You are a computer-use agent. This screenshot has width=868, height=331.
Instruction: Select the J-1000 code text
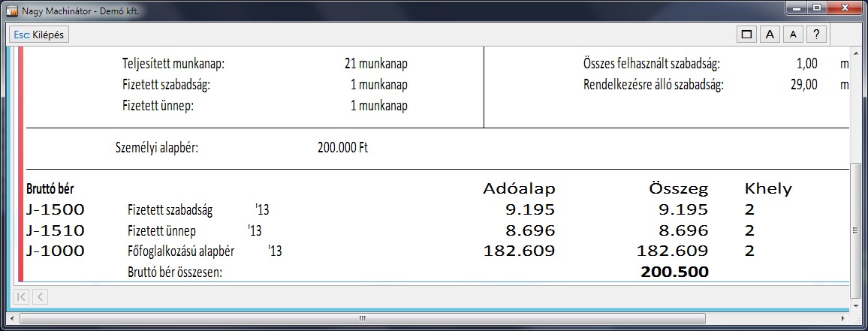(56, 251)
